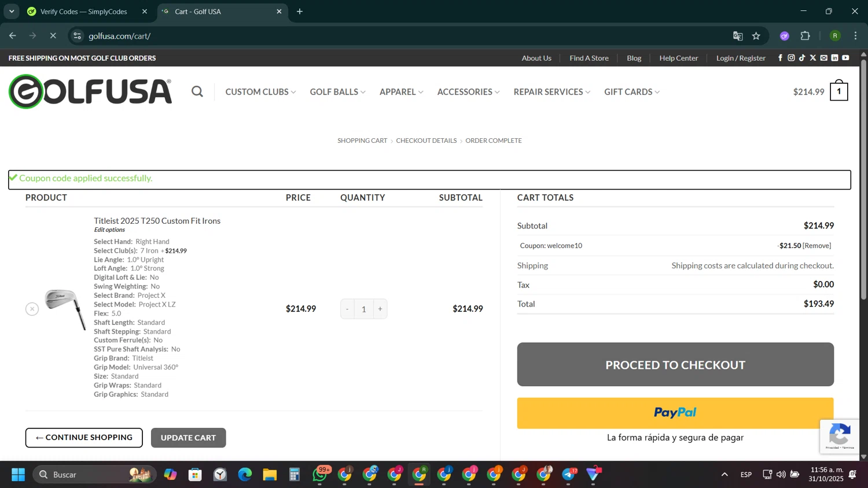Click the $214.99 cart total in header
The width and height of the screenshot is (868, 488).
pyautogui.click(x=808, y=91)
